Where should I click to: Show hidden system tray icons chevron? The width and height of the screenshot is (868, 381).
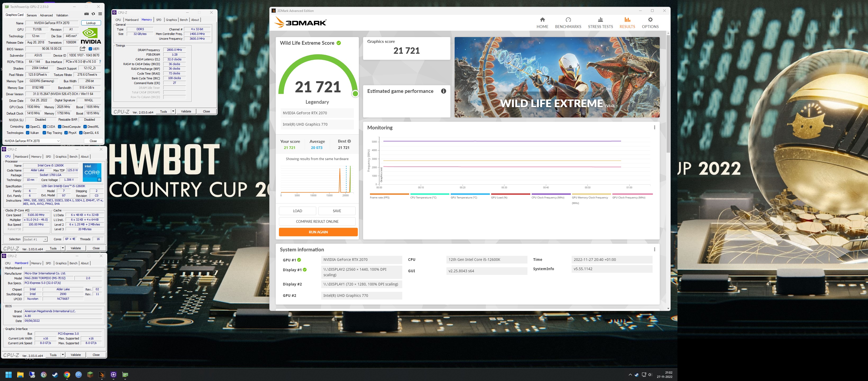point(630,375)
